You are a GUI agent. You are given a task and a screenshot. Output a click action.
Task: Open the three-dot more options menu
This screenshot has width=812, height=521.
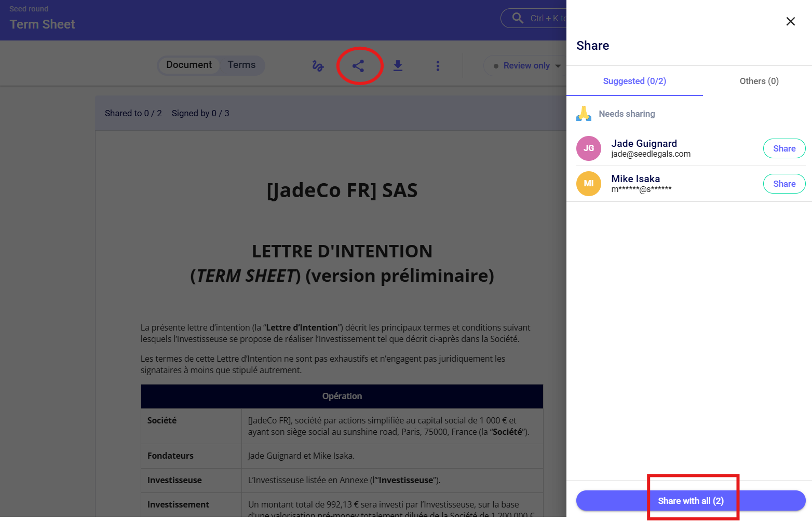tap(438, 66)
